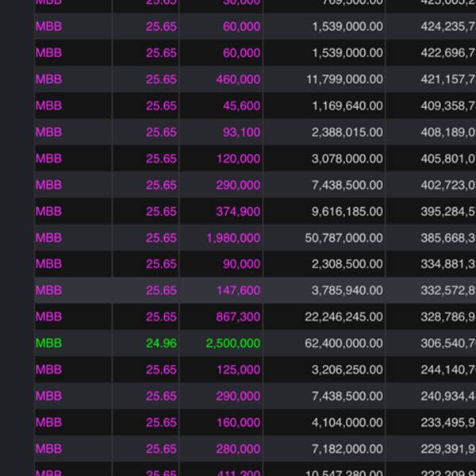Viewport: 476px width, 476px height.
Task: Click 60,000 volume in the 424,235 row
Action: [x=241, y=26]
